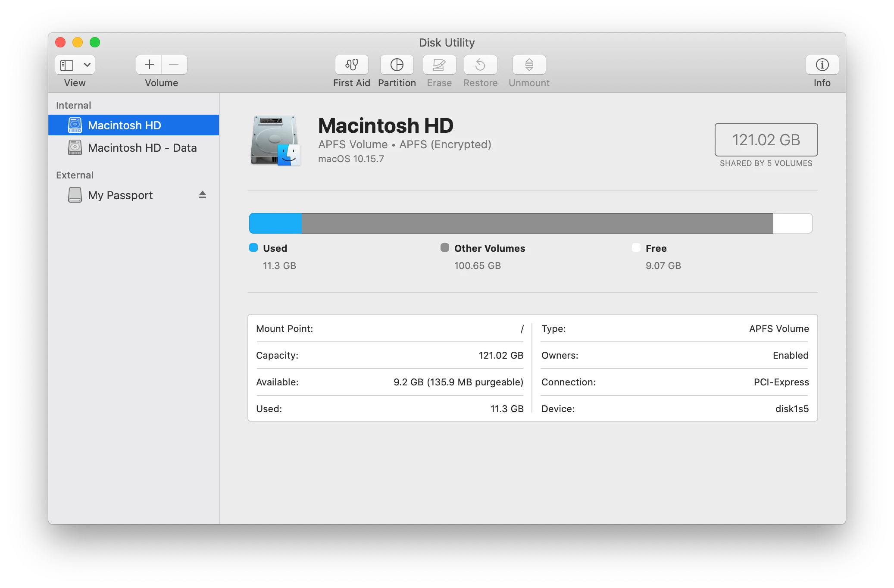Click the blue Used legend swatch
Viewport: 894px width, 588px height.
tap(253, 247)
